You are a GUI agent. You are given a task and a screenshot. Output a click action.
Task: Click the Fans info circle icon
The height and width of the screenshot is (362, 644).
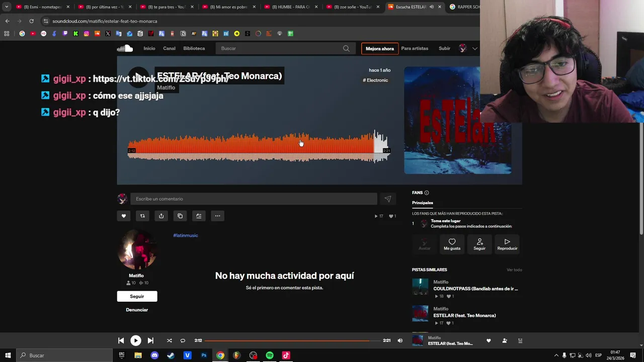click(427, 193)
